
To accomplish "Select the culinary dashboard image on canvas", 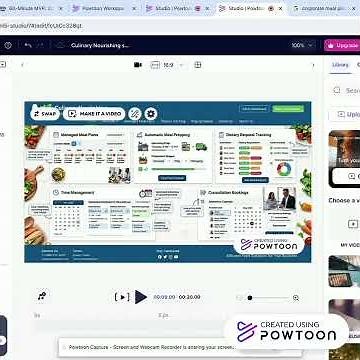I will (x=168, y=182).
